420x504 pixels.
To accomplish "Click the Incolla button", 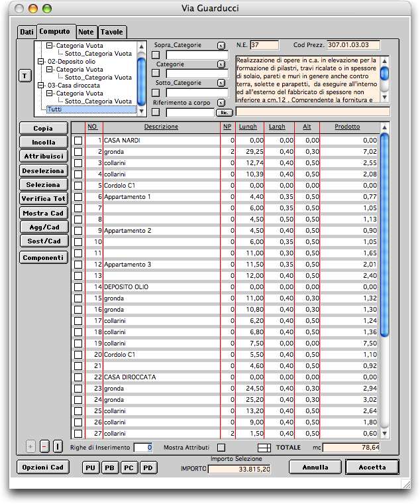I will pos(43,142).
